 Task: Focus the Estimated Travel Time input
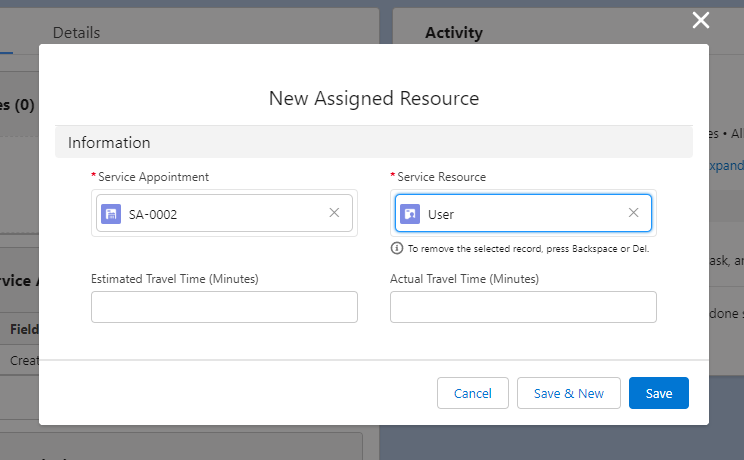[224, 307]
